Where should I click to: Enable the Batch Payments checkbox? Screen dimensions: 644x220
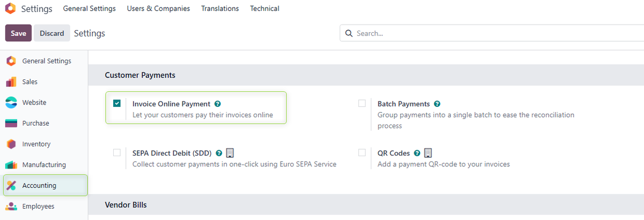(362, 103)
